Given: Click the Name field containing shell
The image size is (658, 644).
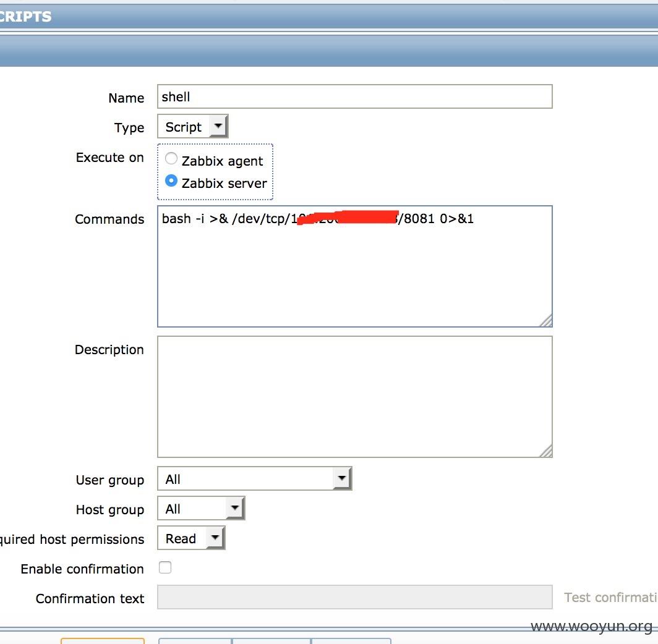Looking at the screenshot, I should [x=354, y=96].
